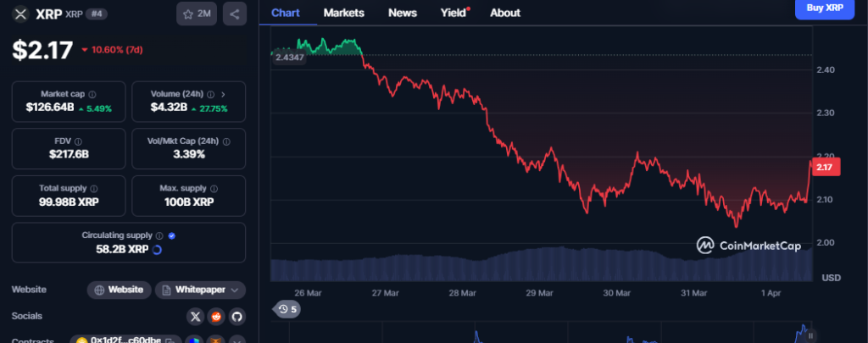Go to the Yield tab
The image size is (868, 343).
[x=453, y=13]
